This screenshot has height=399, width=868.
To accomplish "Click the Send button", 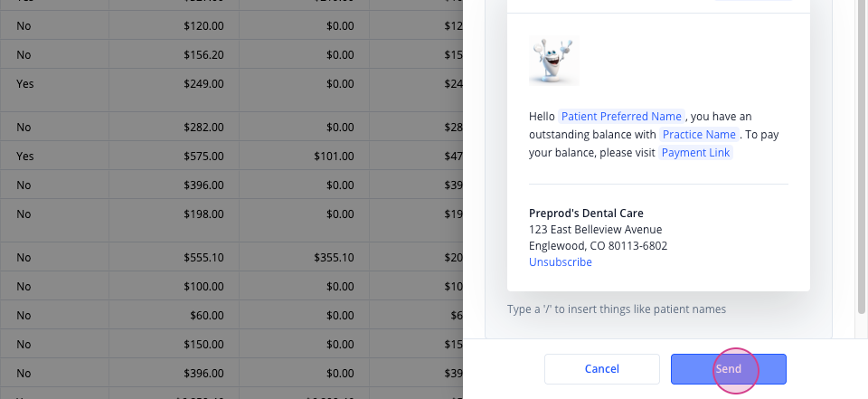I will click(729, 369).
